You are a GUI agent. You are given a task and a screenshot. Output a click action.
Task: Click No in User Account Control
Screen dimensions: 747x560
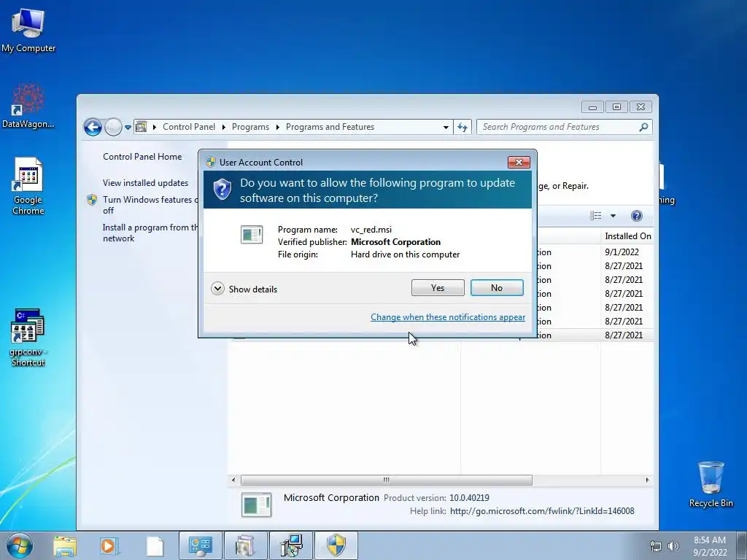[x=497, y=287]
